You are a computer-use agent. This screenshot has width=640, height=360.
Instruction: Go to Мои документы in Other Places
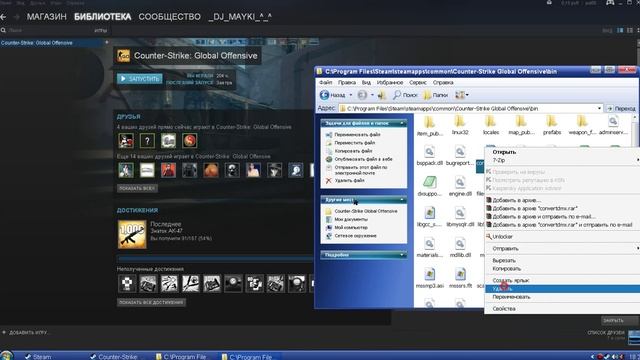click(x=351, y=219)
